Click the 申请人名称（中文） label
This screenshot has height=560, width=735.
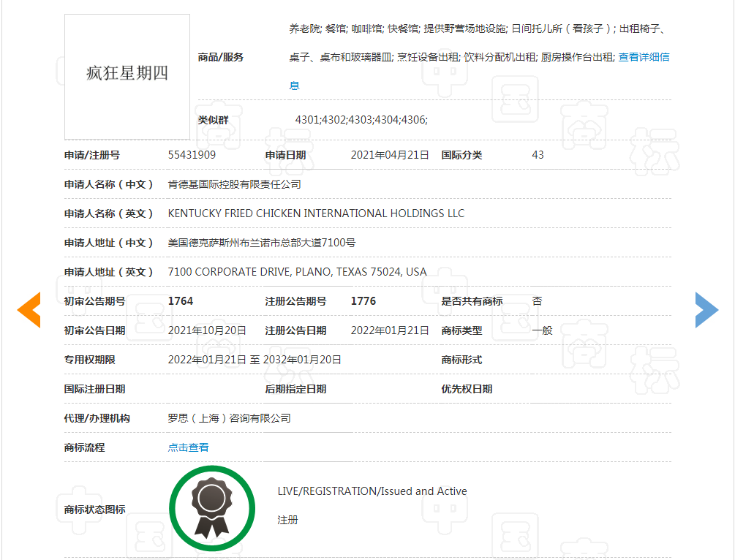109,185
